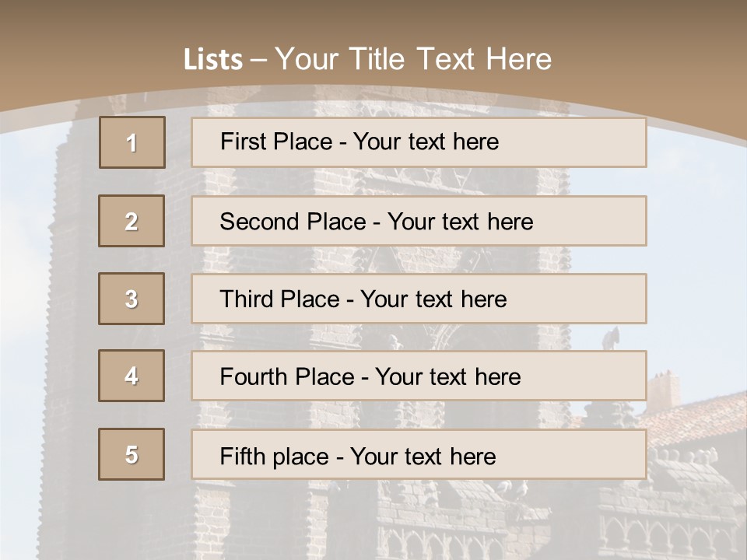The width and height of the screenshot is (747, 560).
Task: Click the word First in row one
Action: (240, 142)
